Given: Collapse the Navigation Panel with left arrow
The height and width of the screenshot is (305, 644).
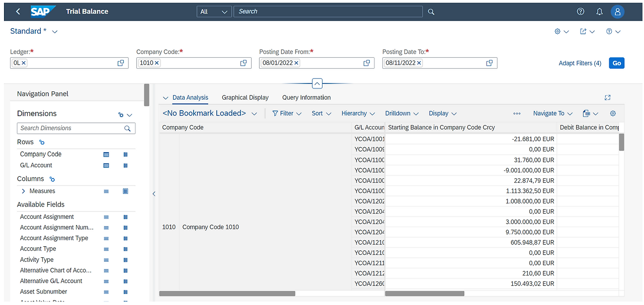Looking at the screenshot, I should coord(154,194).
